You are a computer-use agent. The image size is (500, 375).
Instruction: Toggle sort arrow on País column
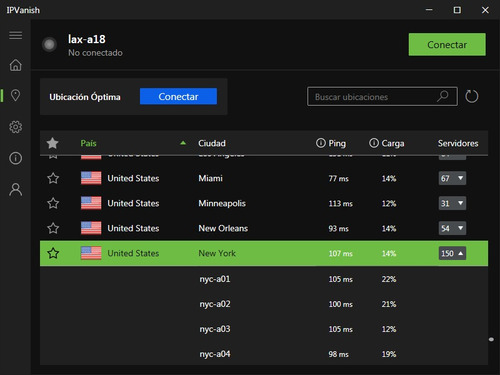[x=183, y=143]
